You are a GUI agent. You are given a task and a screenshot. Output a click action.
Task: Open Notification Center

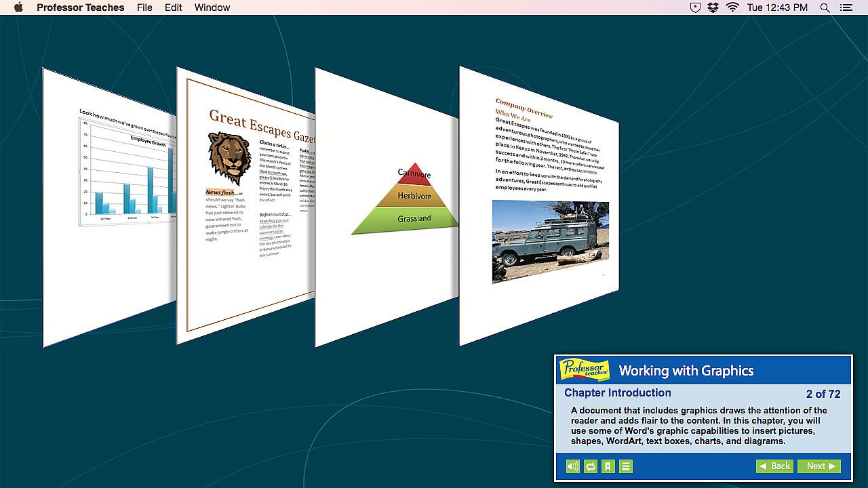[846, 7]
